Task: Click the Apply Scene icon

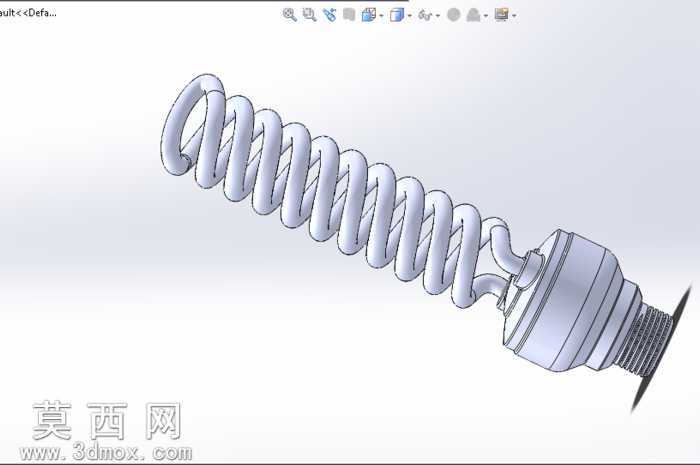Action: 473,15
